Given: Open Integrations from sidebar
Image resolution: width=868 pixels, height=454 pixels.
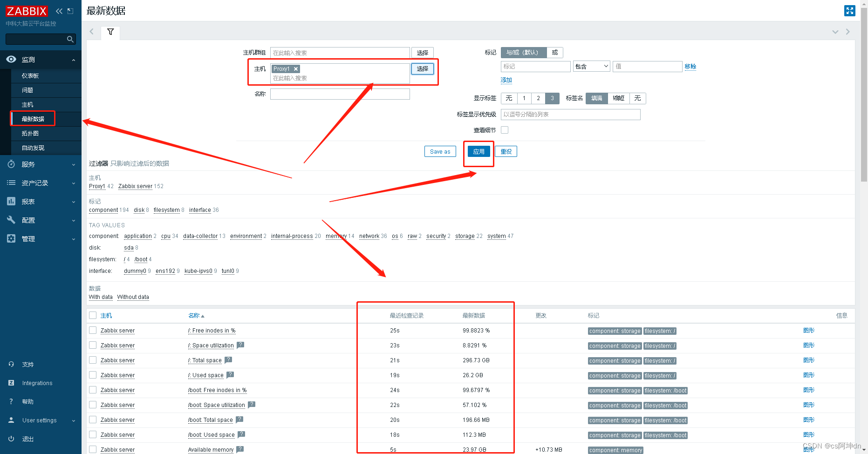Looking at the screenshot, I should tap(37, 383).
